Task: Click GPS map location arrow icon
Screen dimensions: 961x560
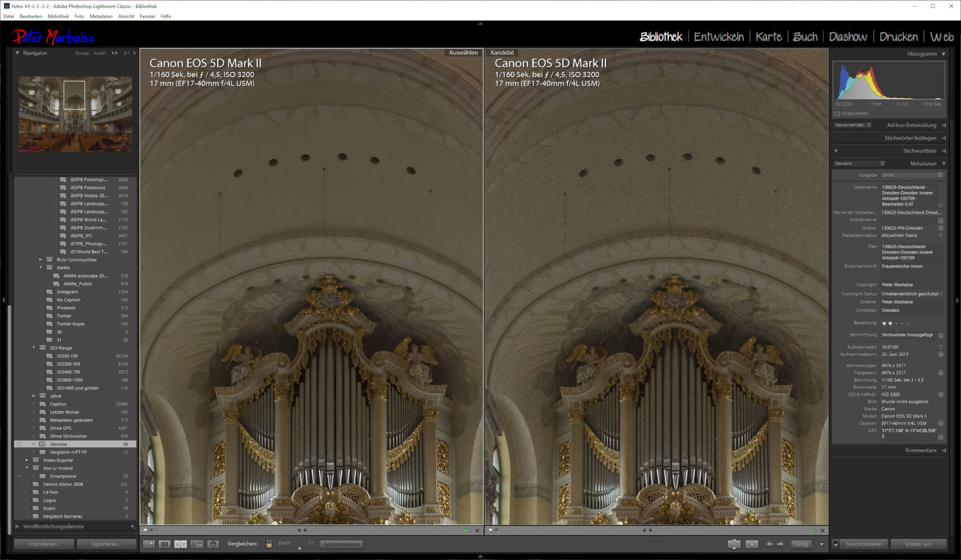Action: point(940,437)
